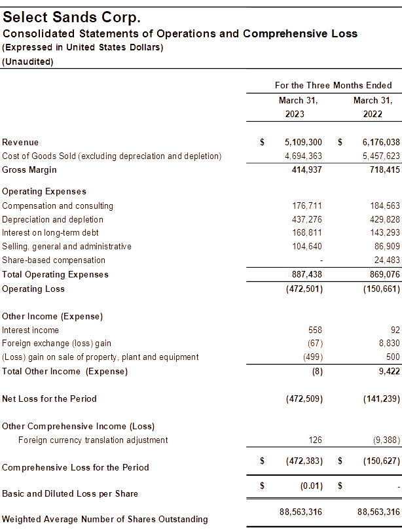402x532 pixels.
Task: Click interest income value 92
Action: (395, 330)
